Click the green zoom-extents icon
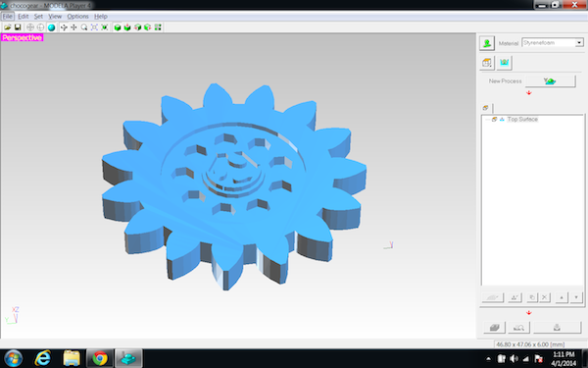Screen dimensions: 588x368 (105, 27)
